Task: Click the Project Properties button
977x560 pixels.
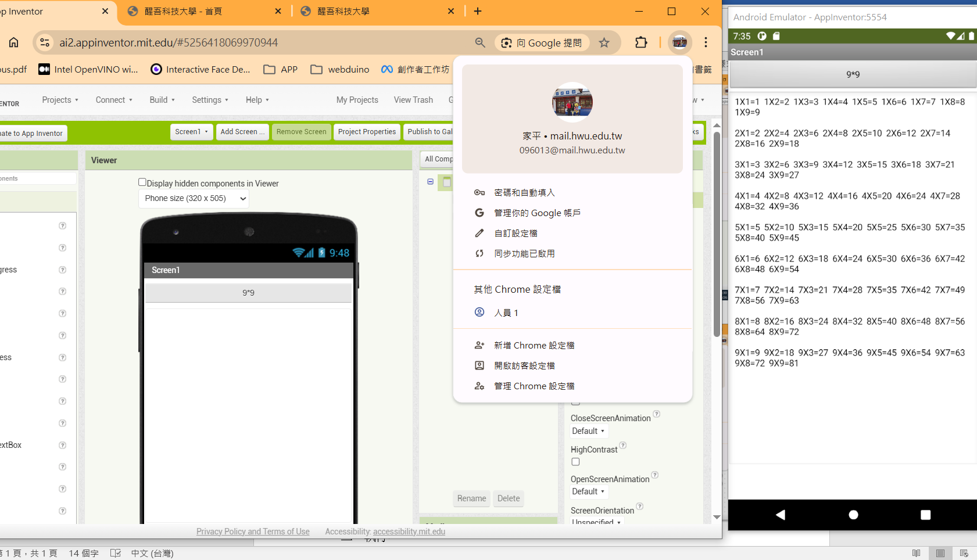Action: pyautogui.click(x=367, y=132)
